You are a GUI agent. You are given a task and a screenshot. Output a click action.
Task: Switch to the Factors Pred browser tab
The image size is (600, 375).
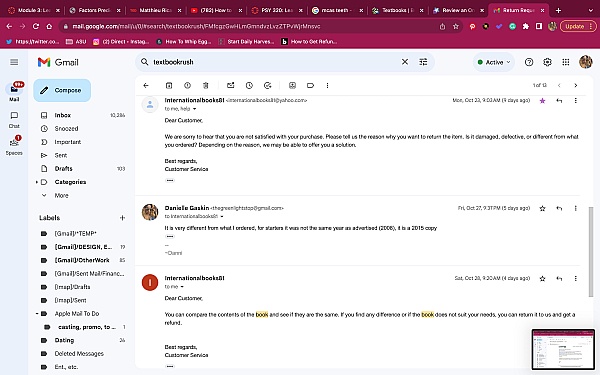[95, 10]
